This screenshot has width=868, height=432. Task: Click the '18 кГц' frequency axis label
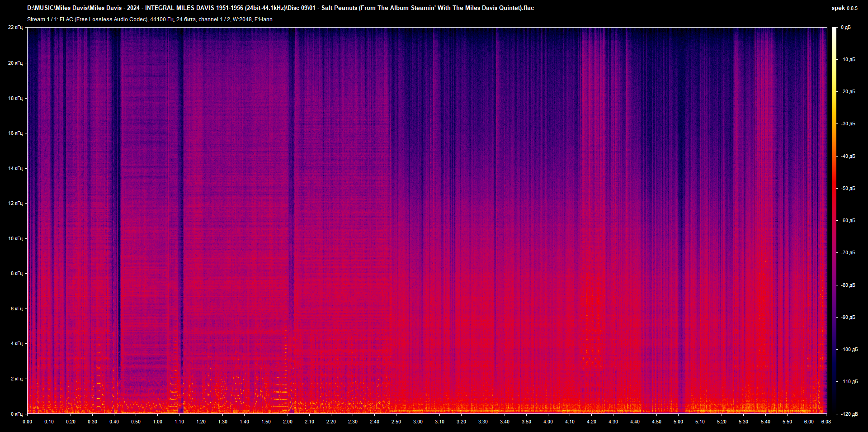pyautogui.click(x=15, y=98)
